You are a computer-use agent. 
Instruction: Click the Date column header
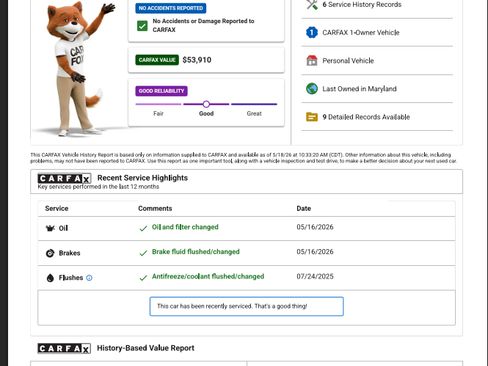[x=304, y=209]
